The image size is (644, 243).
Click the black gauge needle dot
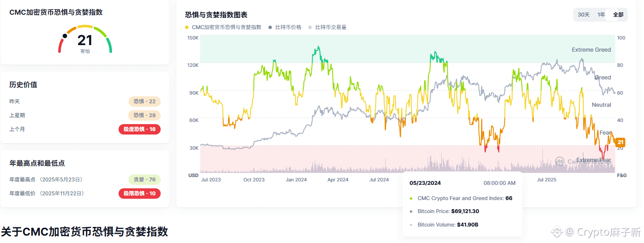tap(65, 36)
